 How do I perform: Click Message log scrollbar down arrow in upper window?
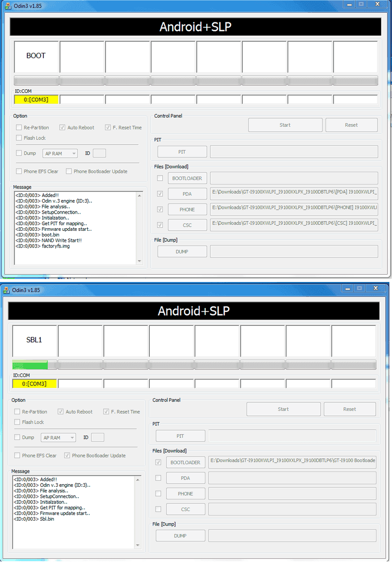139,261
